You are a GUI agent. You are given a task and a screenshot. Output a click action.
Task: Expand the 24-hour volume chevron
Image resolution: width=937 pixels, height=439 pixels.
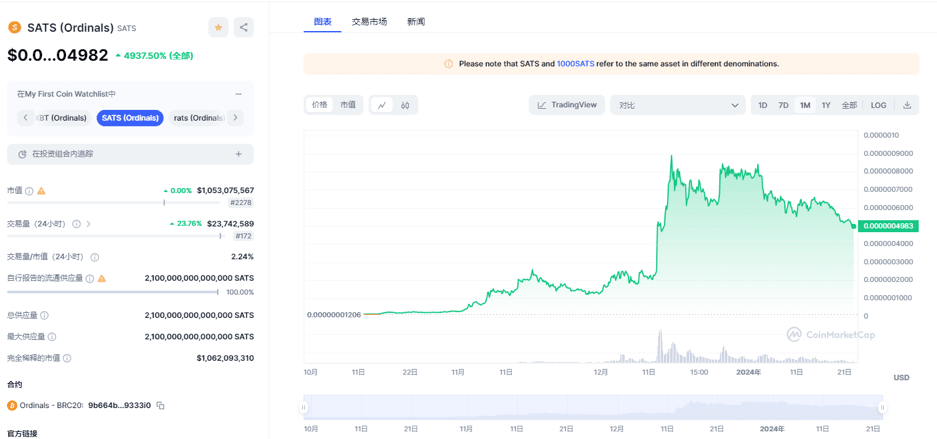pos(89,224)
